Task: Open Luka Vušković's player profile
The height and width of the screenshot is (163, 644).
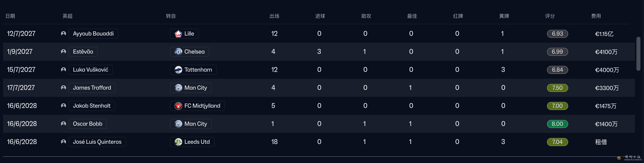Action: click(x=91, y=70)
